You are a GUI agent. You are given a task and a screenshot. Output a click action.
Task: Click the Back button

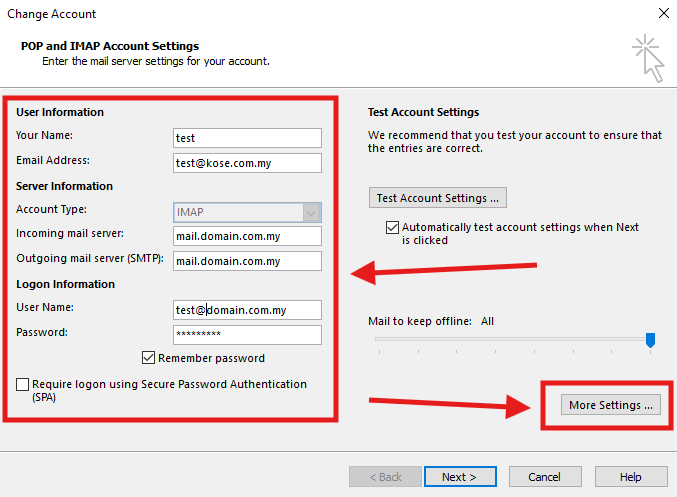point(385,477)
